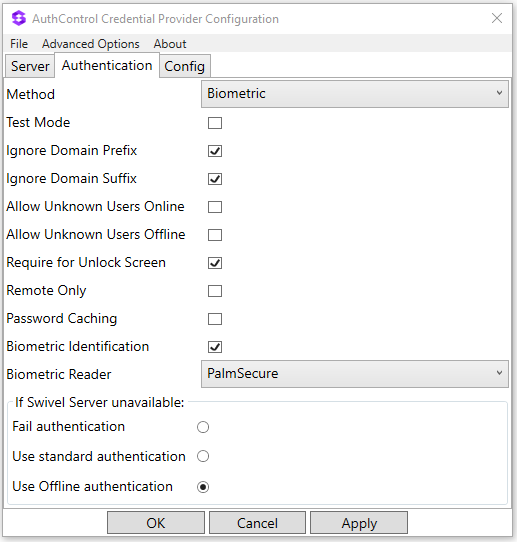Choose Use standard authentication radio button

pos(203,456)
